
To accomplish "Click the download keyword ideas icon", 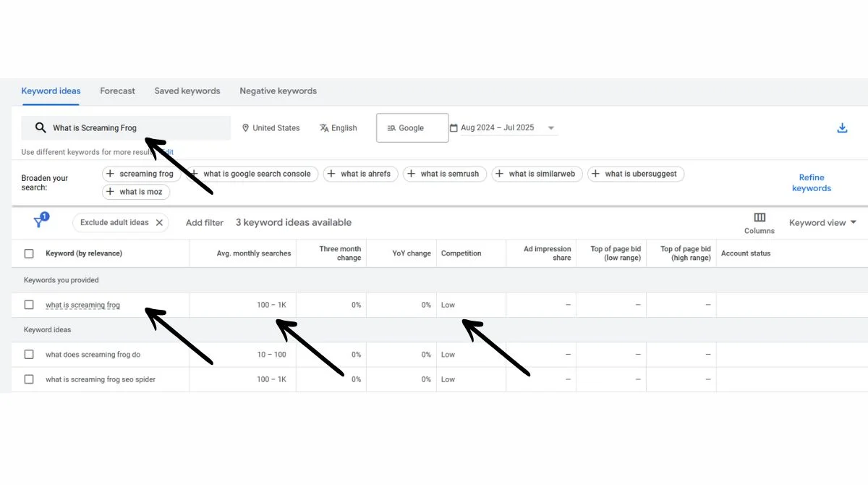I will [x=842, y=128].
